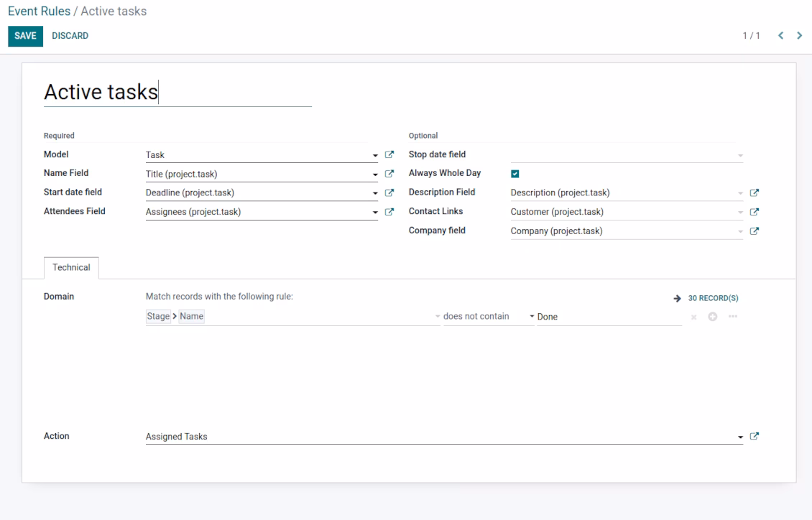Open external link for Name Field
The height and width of the screenshot is (520, 812).
coord(389,174)
